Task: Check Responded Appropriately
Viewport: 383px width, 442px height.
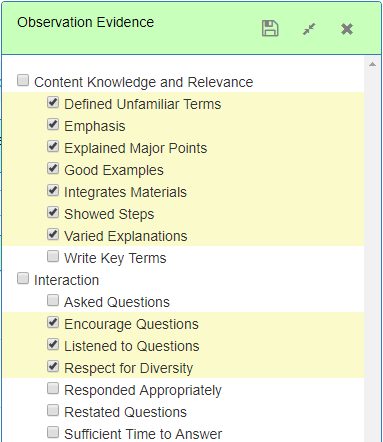Action: (53, 388)
